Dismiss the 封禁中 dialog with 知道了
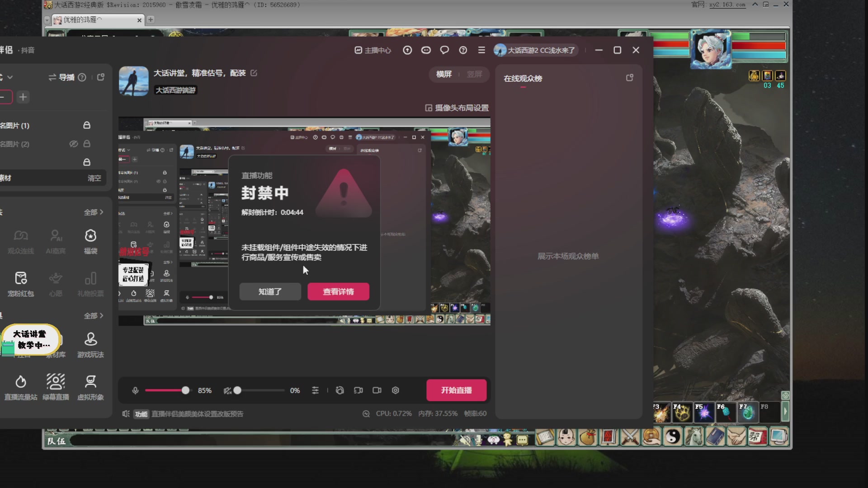The image size is (868, 488). (270, 291)
